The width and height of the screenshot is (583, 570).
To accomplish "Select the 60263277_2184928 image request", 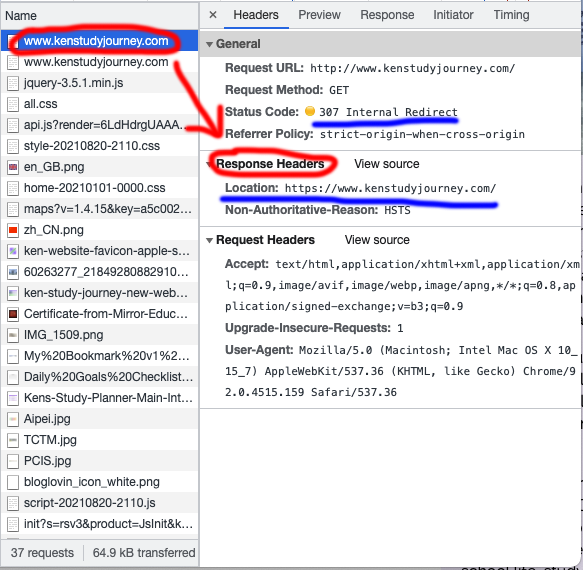I will (x=99, y=272).
